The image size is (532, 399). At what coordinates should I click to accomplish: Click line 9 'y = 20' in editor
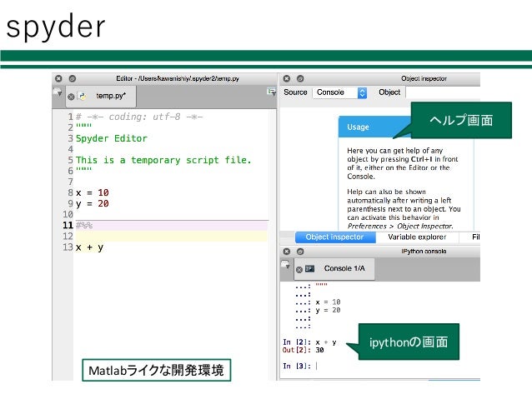[x=93, y=204]
